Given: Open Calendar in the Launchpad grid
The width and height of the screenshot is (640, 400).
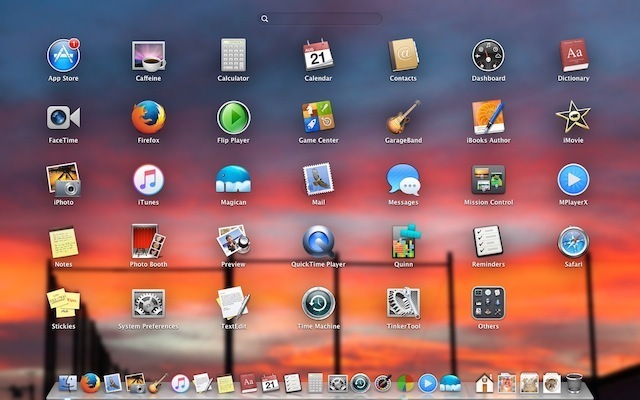Looking at the screenshot, I should pos(318,55).
